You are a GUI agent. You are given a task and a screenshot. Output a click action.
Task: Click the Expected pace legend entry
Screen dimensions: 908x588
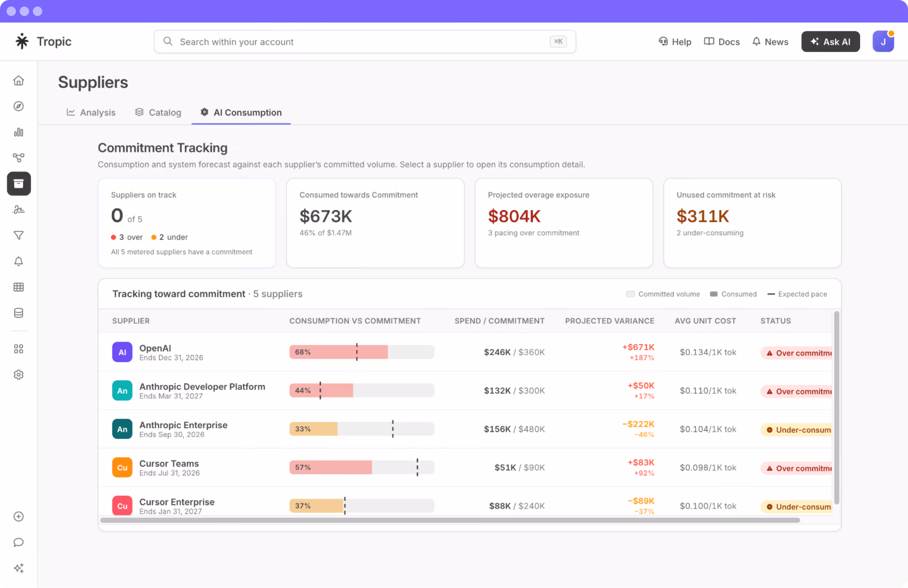pos(797,294)
